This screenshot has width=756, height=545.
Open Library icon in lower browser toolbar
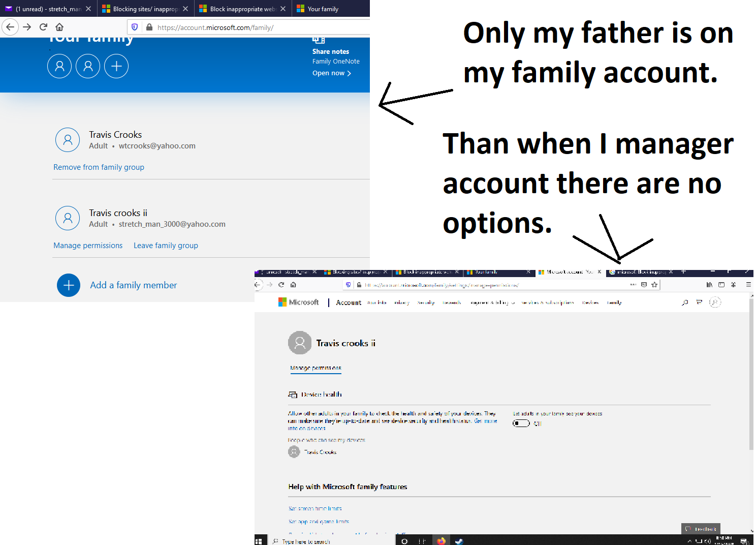point(709,285)
